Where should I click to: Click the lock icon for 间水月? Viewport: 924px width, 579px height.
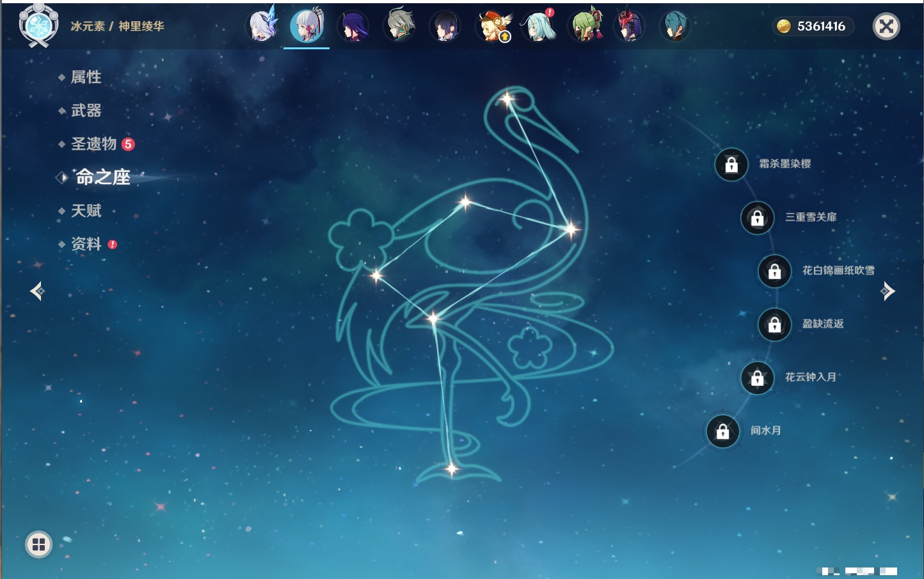722,431
